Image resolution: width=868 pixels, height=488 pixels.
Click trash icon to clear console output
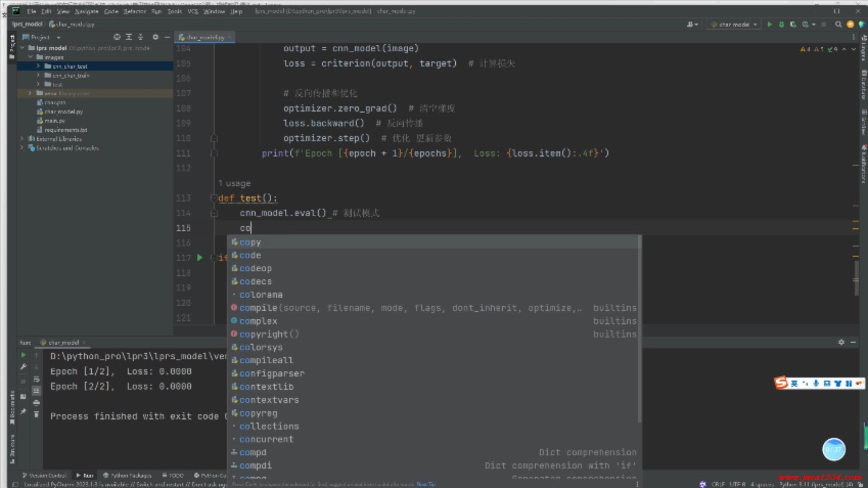tap(36, 414)
